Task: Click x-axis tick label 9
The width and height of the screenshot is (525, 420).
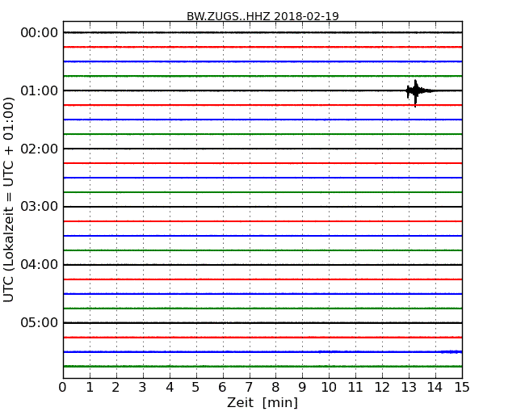Action: coord(302,387)
